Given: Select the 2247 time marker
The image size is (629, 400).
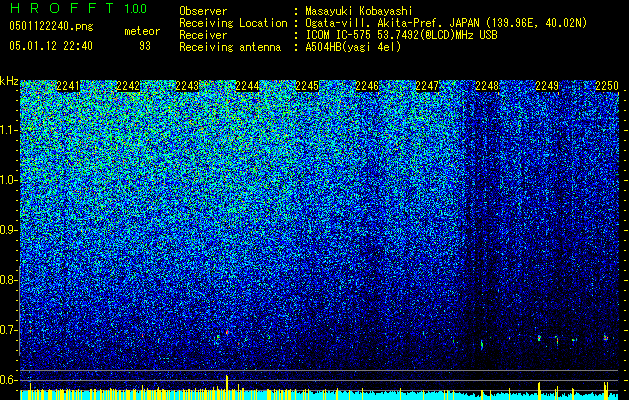Looking at the screenshot, I should [x=427, y=86].
